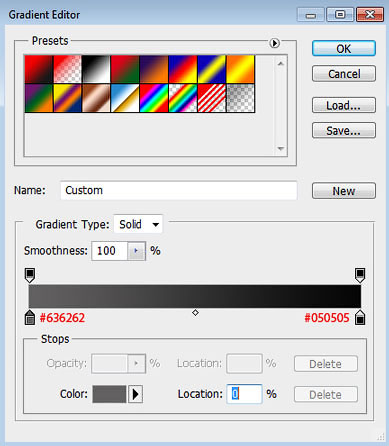Select the left opacity stop above gradient

click(x=30, y=275)
